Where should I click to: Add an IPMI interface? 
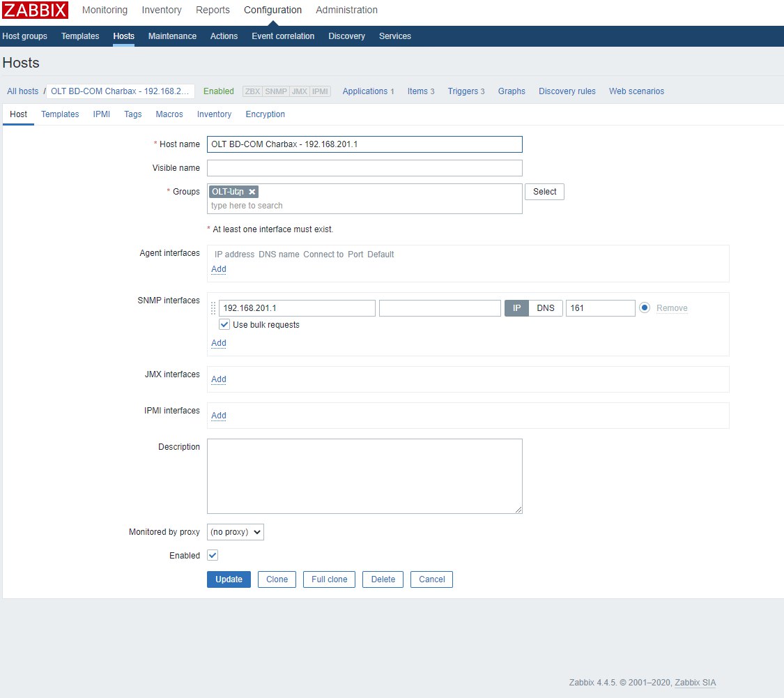[x=219, y=416]
